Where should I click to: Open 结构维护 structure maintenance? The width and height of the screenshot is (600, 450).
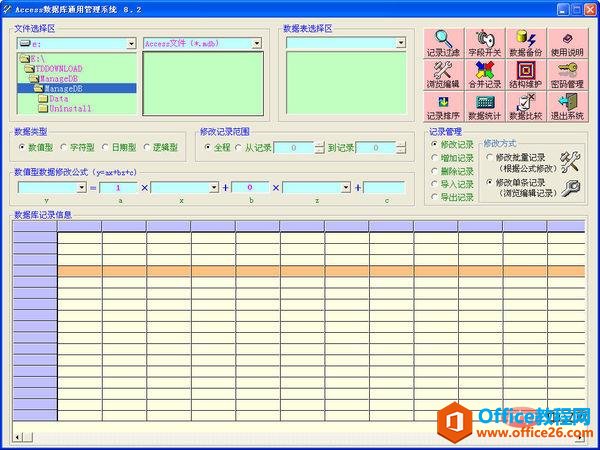[526, 76]
